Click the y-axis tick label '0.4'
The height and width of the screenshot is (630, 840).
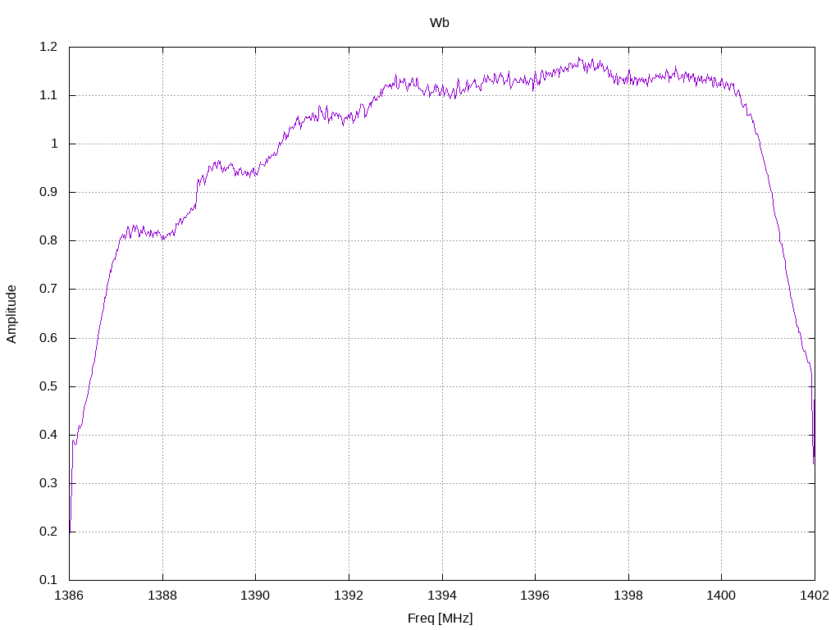click(48, 435)
